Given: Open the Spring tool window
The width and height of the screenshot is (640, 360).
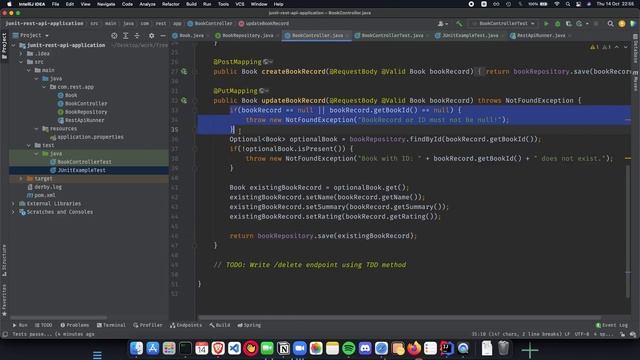Looking at the screenshot, I should pos(249,325).
